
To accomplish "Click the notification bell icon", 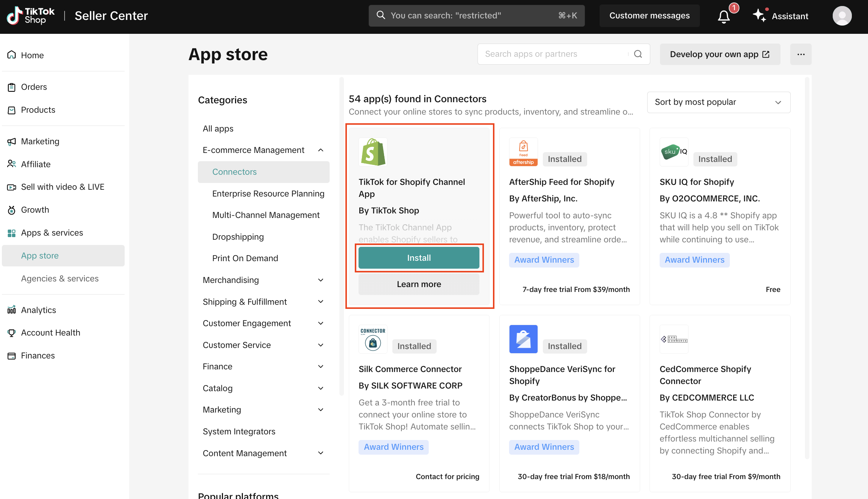I will pyautogui.click(x=724, y=16).
